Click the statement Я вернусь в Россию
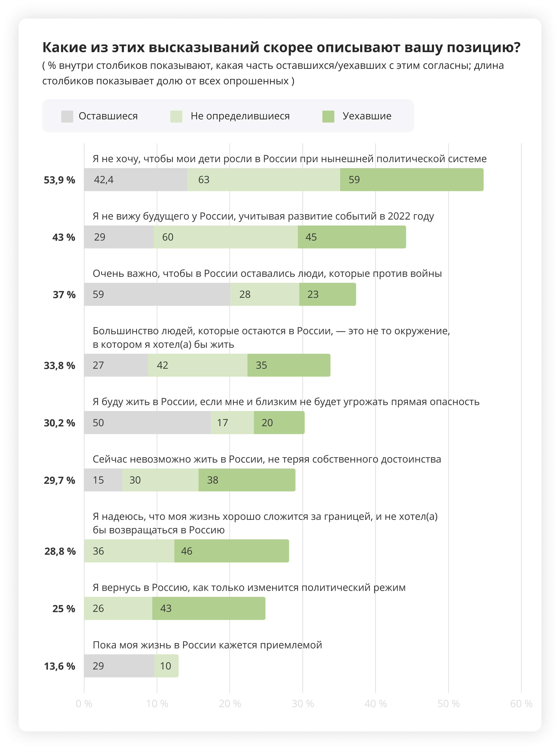Viewport: 560px width, 750px height. 249,587
